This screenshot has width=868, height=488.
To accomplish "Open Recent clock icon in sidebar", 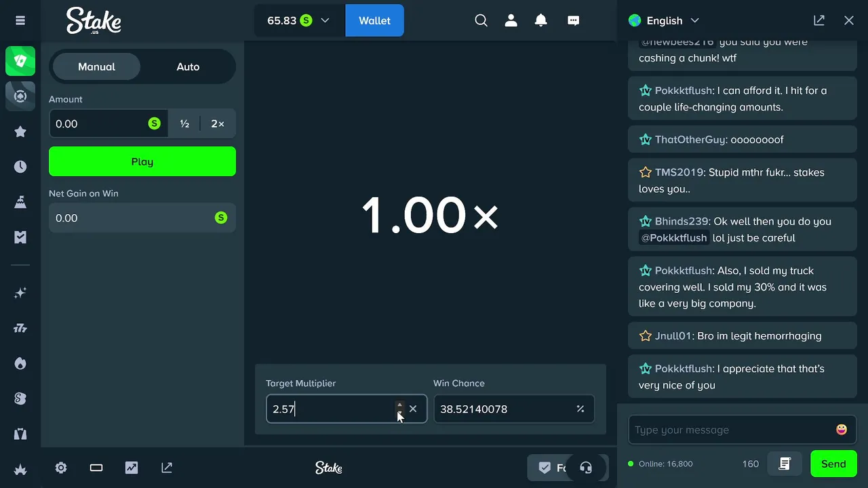I will (x=20, y=167).
